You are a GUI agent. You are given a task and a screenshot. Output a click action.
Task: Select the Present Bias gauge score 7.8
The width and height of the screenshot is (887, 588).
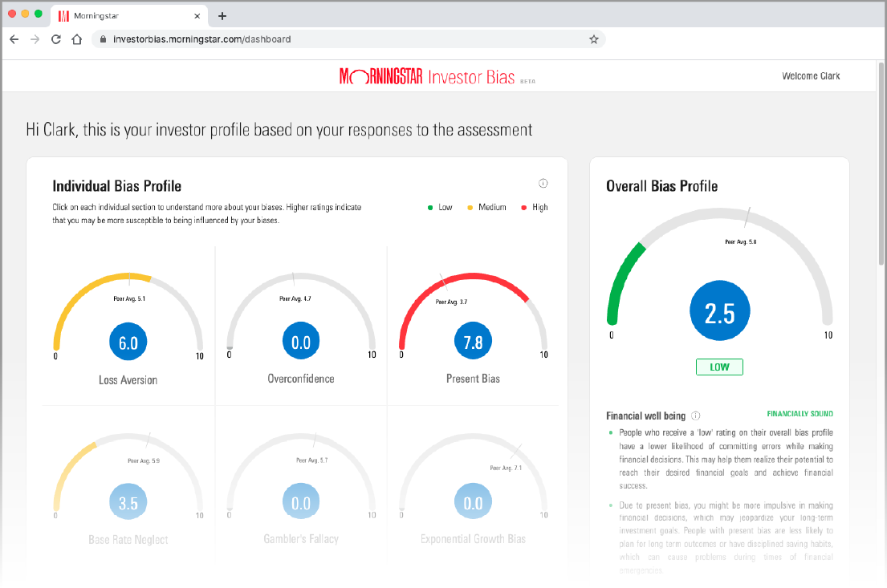pyautogui.click(x=473, y=343)
